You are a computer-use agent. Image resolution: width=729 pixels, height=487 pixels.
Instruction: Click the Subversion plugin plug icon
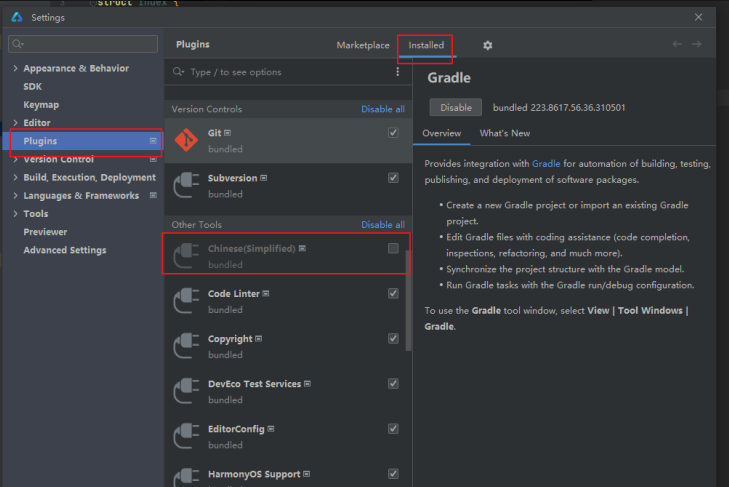coord(186,185)
